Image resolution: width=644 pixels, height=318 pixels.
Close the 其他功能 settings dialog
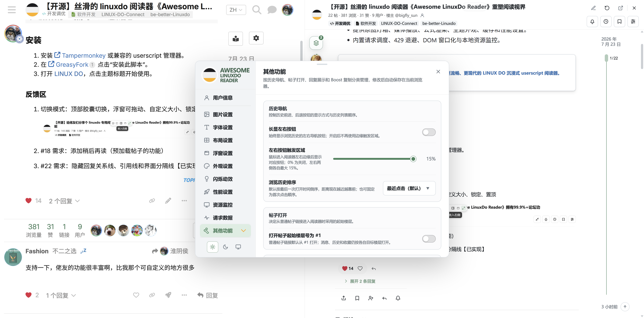[438, 72]
